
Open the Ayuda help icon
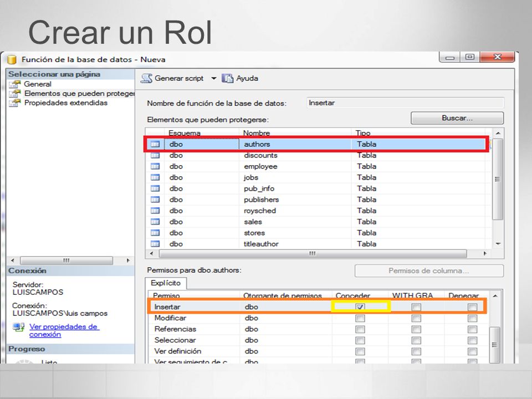pos(227,78)
